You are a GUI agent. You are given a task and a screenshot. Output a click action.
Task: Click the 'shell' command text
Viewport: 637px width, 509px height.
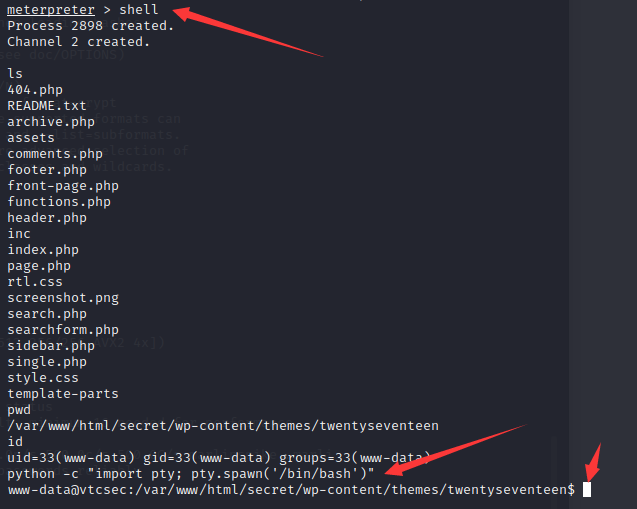(139, 9)
